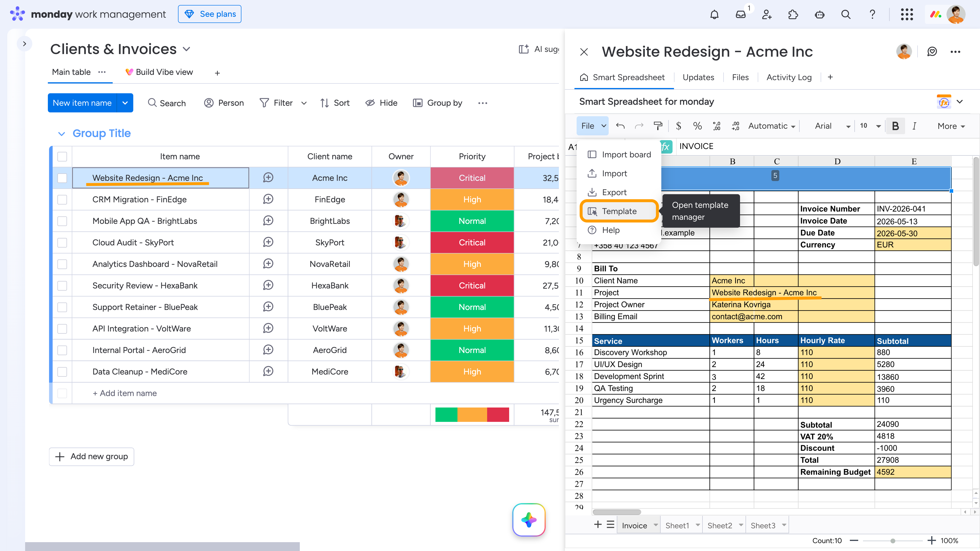This screenshot has width=980, height=551.
Task: Toggle bold formatting in spreadsheet
Action: (896, 126)
